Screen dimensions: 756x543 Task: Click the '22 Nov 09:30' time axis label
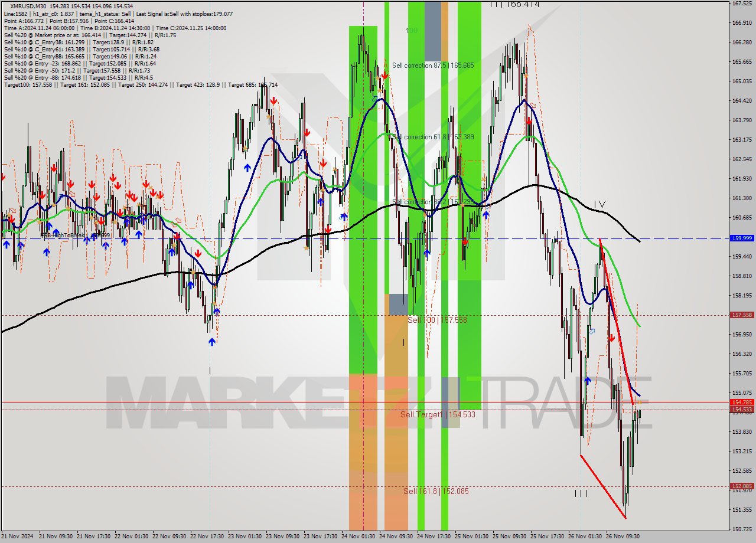click(169, 537)
